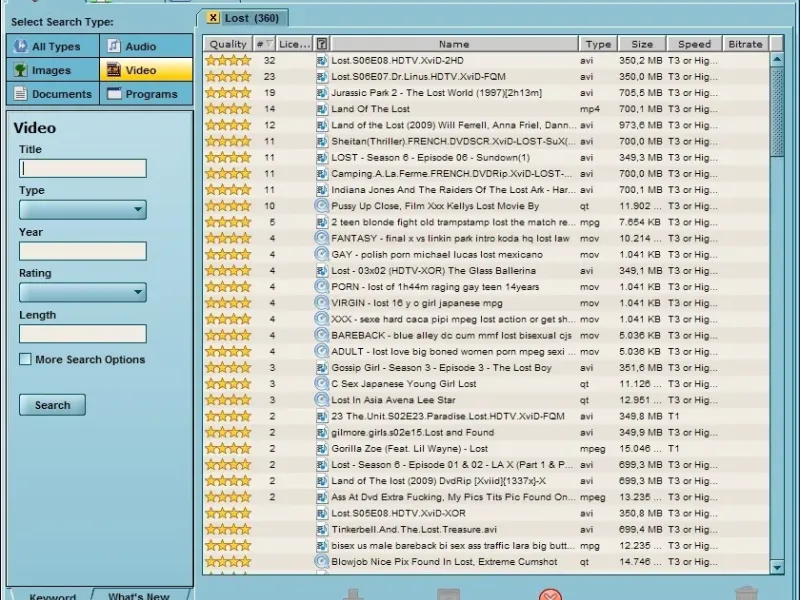
Task: Click the scrollbar down arrow in results
Action: [777, 567]
